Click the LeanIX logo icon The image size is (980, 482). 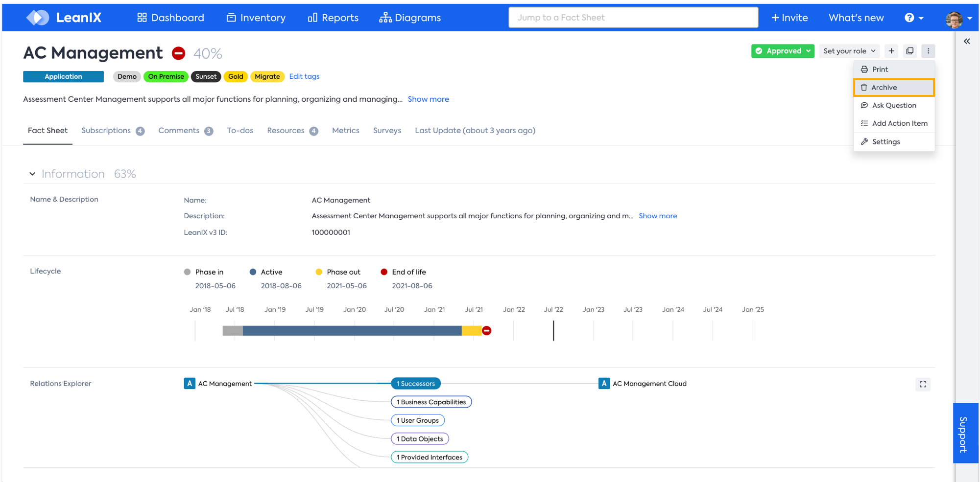38,18
